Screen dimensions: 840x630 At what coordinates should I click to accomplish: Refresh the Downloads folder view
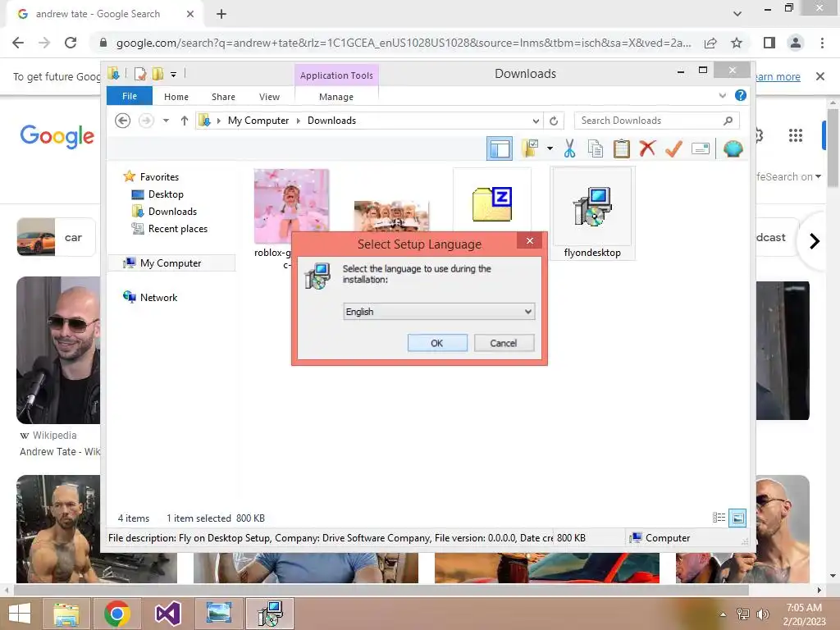554,121
